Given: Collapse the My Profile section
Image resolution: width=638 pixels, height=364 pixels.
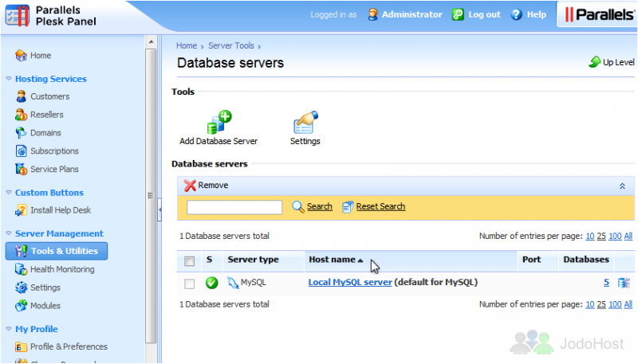Looking at the screenshot, I should point(9,329).
